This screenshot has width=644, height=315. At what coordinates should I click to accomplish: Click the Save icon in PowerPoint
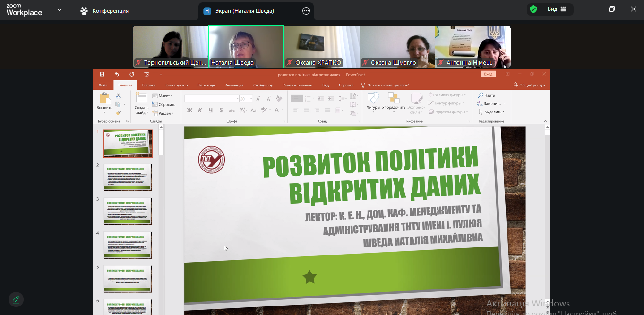click(102, 74)
